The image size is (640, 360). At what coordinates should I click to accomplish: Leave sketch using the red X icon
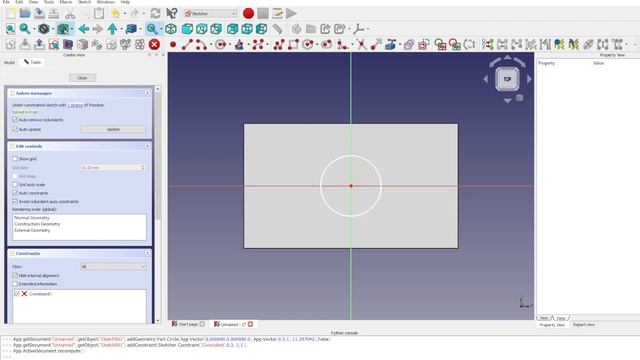[154, 44]
